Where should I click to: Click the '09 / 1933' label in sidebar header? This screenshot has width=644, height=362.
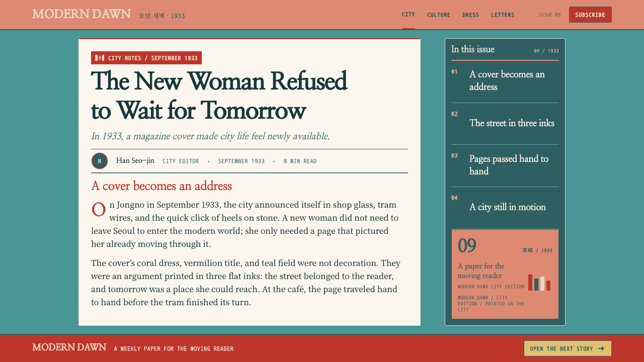click(546, 51)
